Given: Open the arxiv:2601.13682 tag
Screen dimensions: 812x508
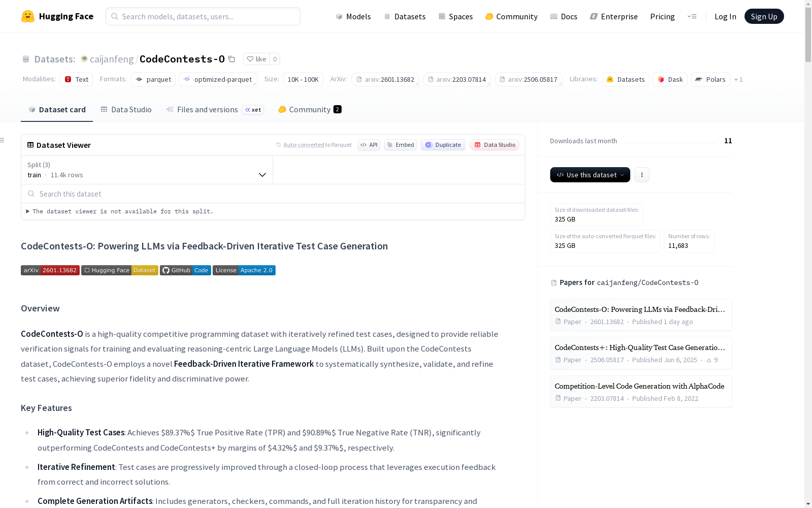Looking at the screenshot, I should pyautogui.click(x=385, y=79).
